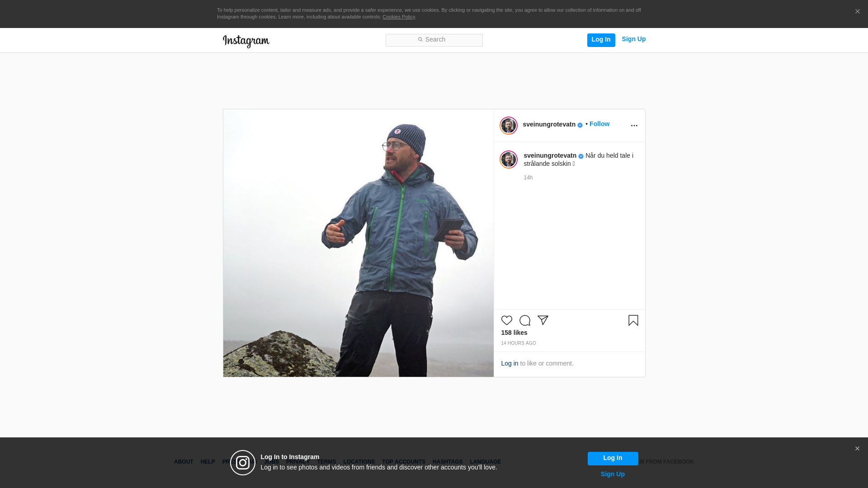Screen dimensions: 868x488
Task: Click the 158 likes count
Action: 514,333
